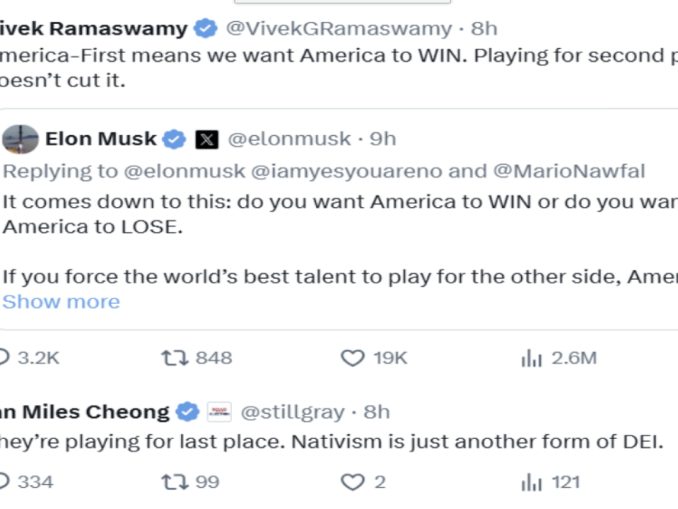Viewport: 678px width, 509px height.
Task: Click Ian Miles Cheong's verified badge
Action: (187, 411)
